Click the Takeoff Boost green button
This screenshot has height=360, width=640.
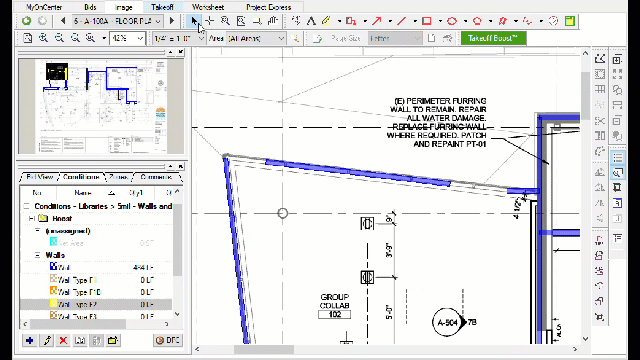tap(493, 38)
